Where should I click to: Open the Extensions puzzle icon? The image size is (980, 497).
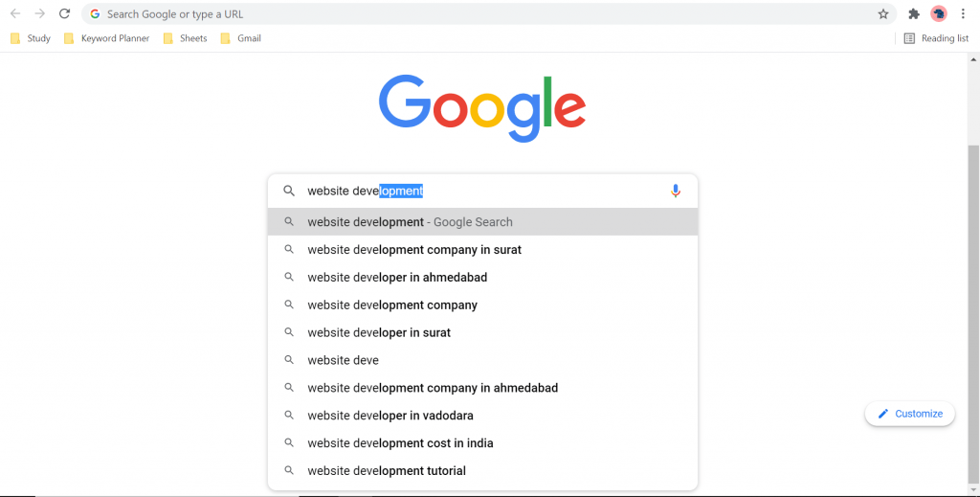click(x=914, y=13)
